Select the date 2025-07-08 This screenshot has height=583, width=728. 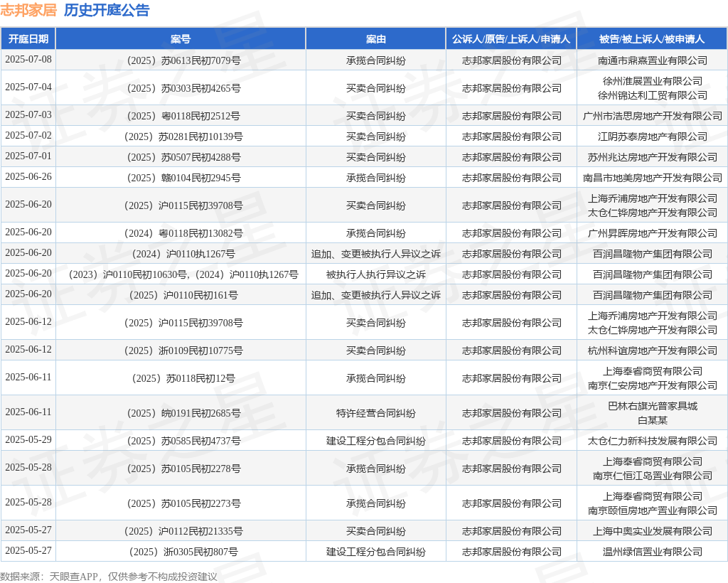28,60
